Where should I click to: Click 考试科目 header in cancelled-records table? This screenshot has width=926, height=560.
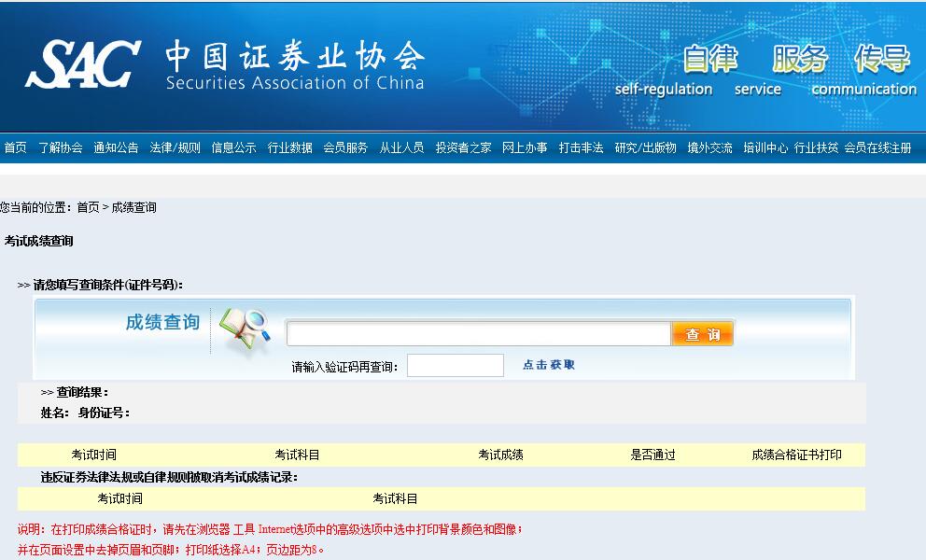coord(395,498)
